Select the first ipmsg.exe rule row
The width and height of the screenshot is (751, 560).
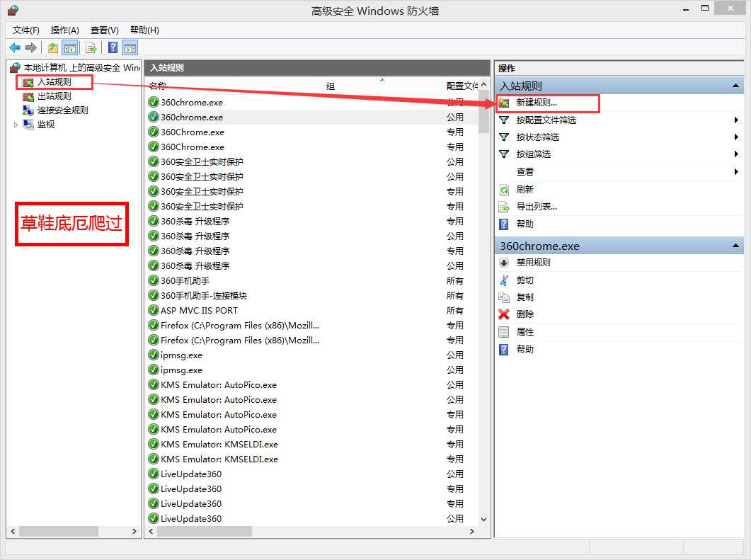[x=312, y=355]
